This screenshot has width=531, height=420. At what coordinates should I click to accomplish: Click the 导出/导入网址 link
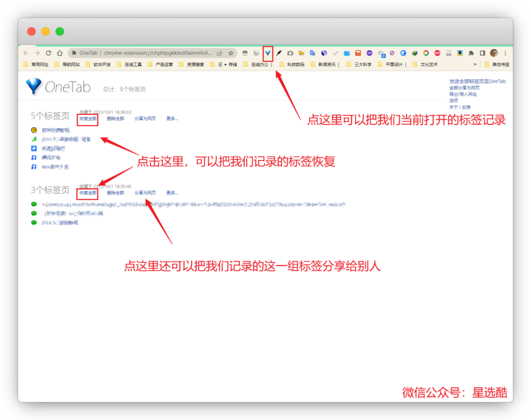click(x=463, y=94)
